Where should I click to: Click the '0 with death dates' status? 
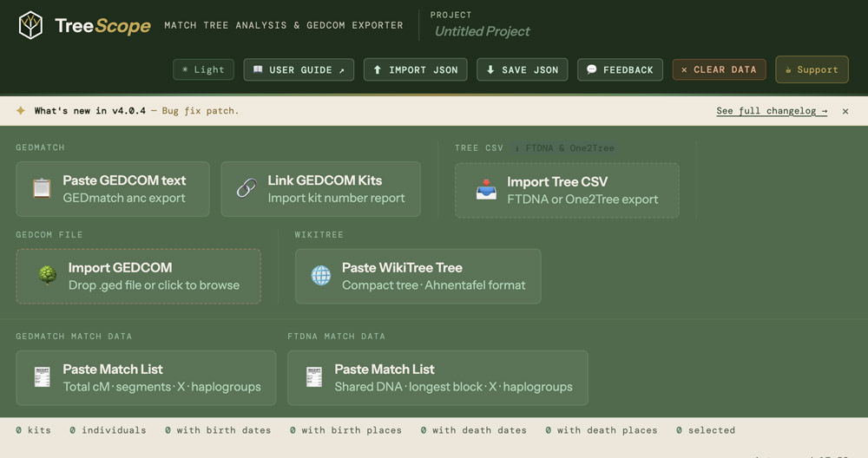(473, 430)
